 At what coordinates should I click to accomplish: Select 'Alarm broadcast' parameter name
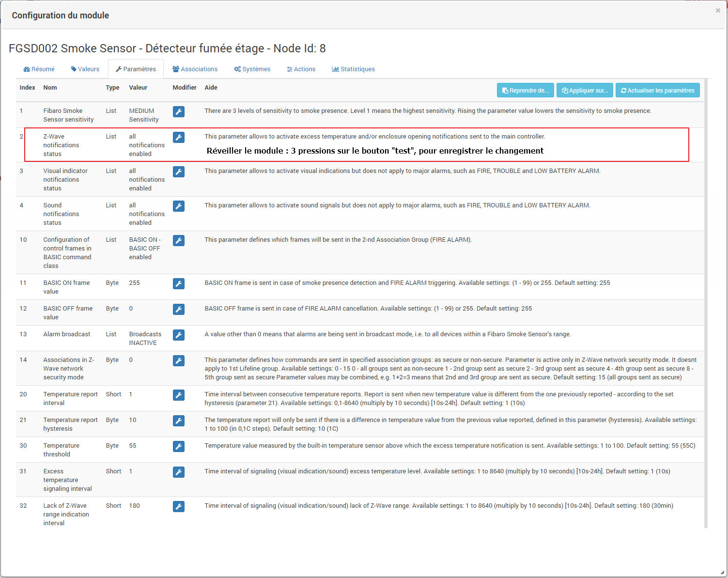(67, 334)
